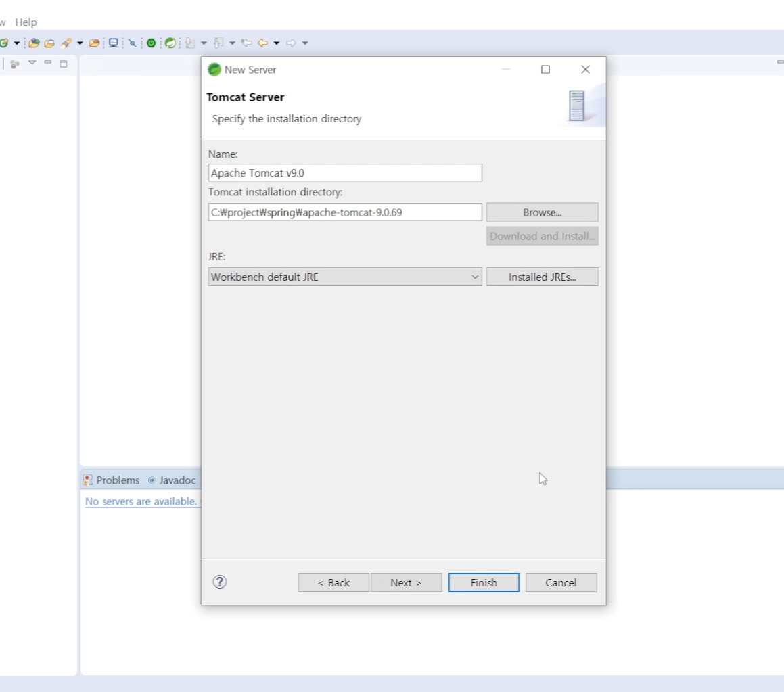Maximize the left side panel

click(x=64, y=64)
